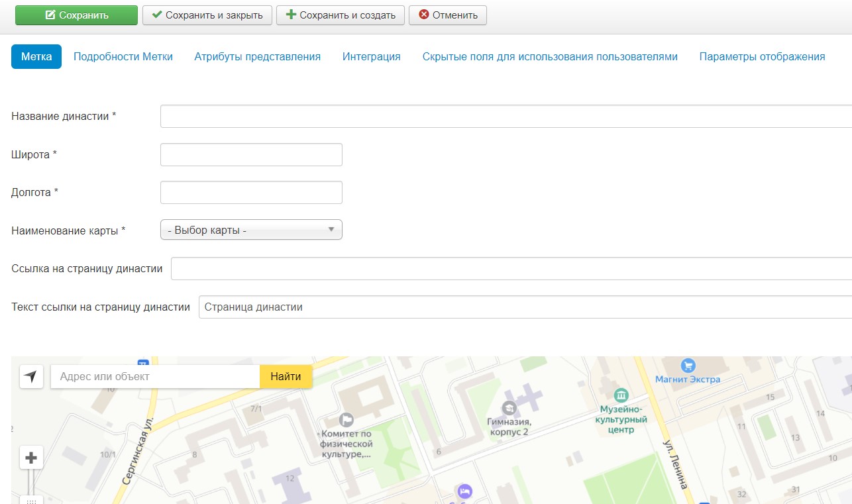Viewport: 852px width, 504px height.
Task: Zoom in with the map plus button
Action: tap(31, 458)
